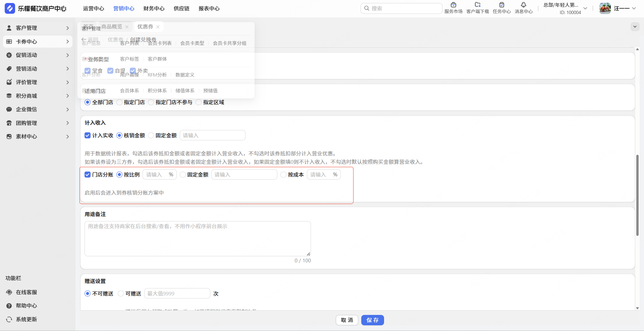Click the 营销活动 tag icon in sidebar
The width and height of the screenshot is (644, 331).
[x=9, y=69]
